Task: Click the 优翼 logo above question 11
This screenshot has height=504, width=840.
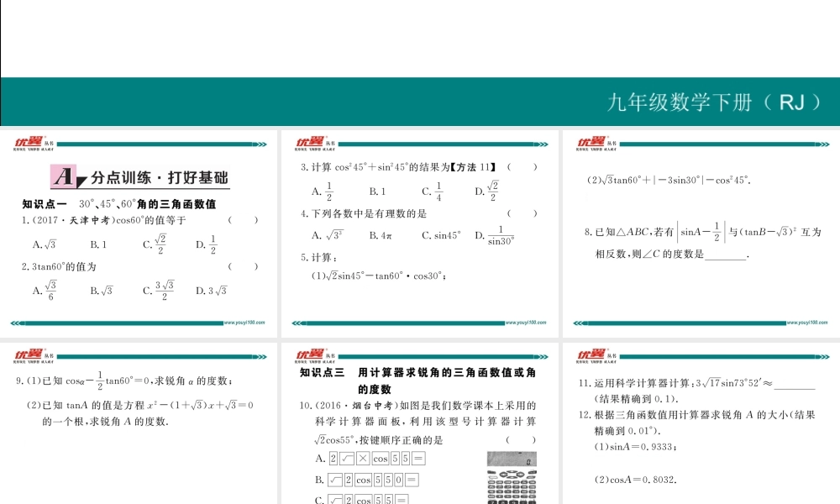Action: (x=591, y=355)
